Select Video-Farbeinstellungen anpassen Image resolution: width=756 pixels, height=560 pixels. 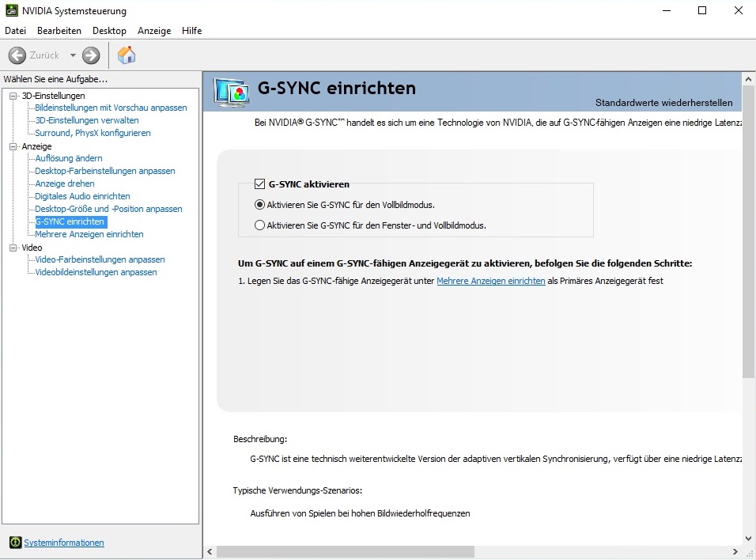[100, 259]
